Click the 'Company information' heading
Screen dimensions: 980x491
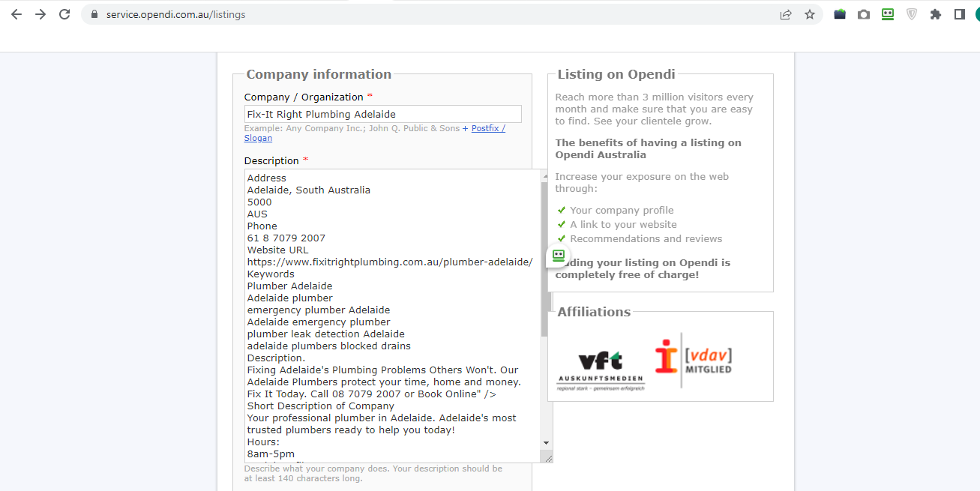[x=319, y=74]
